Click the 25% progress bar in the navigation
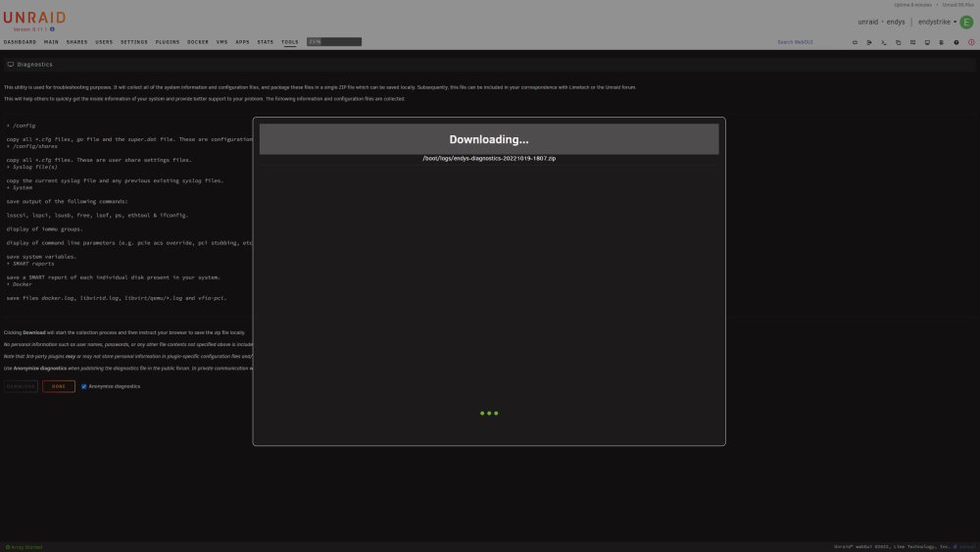 [x=334, y=42]
